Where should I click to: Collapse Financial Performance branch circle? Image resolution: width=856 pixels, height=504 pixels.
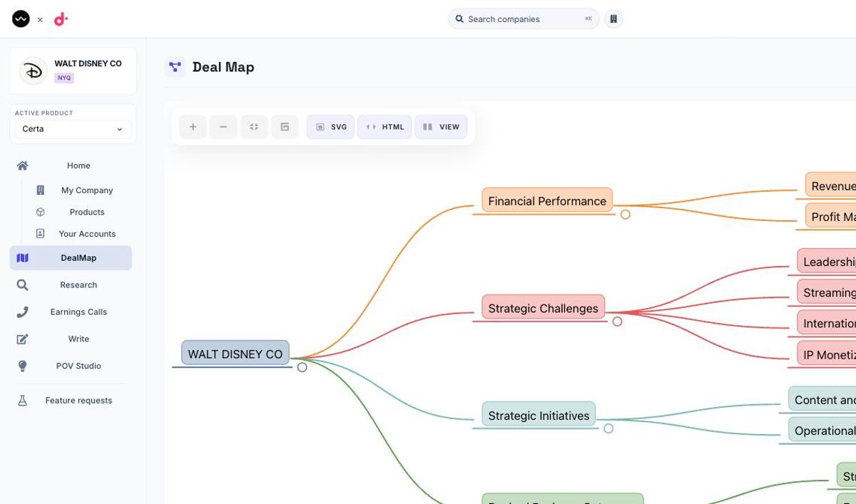click(x=625, y=214)
